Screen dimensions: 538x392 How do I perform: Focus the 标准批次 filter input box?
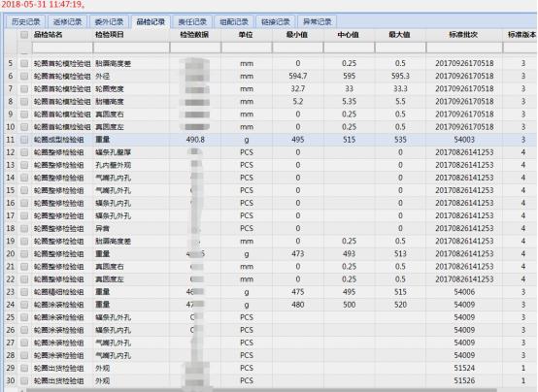464,48
